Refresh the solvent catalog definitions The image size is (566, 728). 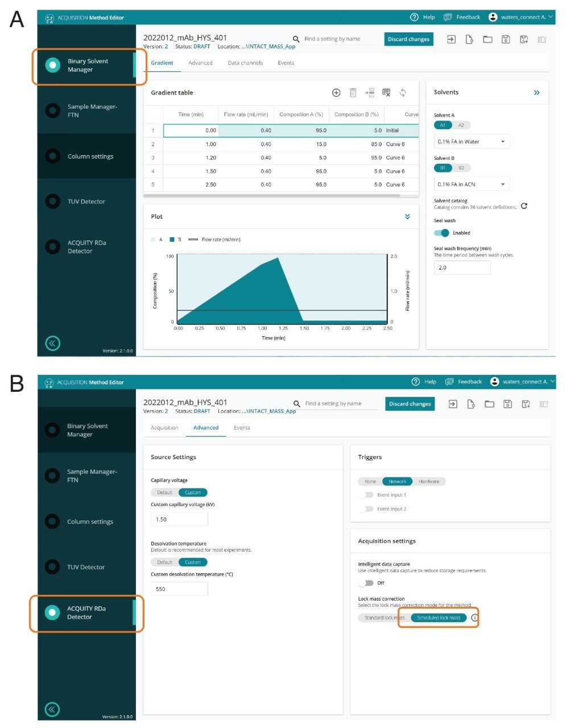[524, 206]
